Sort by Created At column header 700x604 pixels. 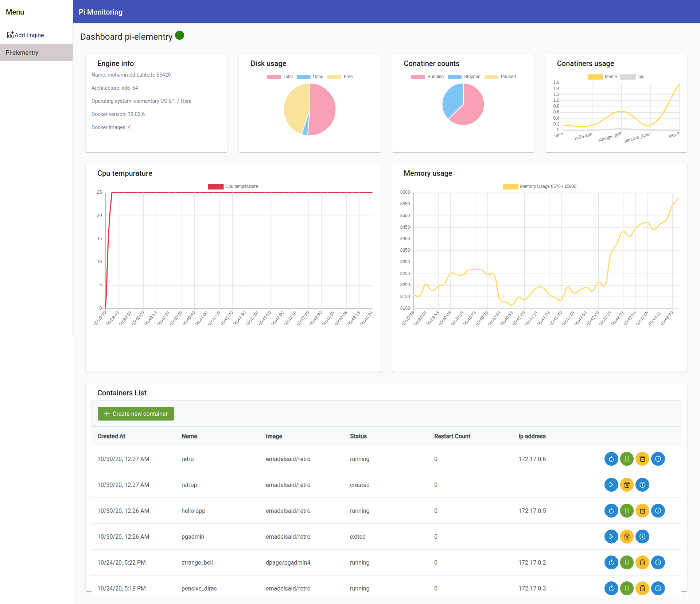click(111, 436)
